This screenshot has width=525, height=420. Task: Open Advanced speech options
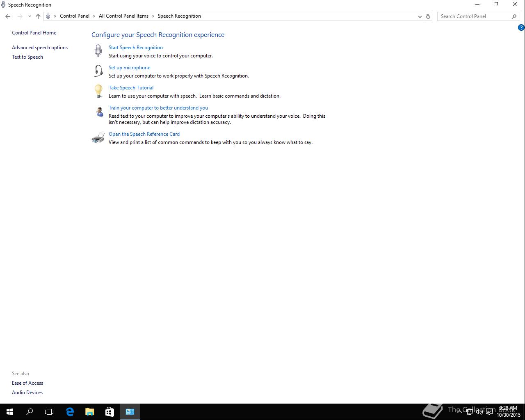pos(40,48)
